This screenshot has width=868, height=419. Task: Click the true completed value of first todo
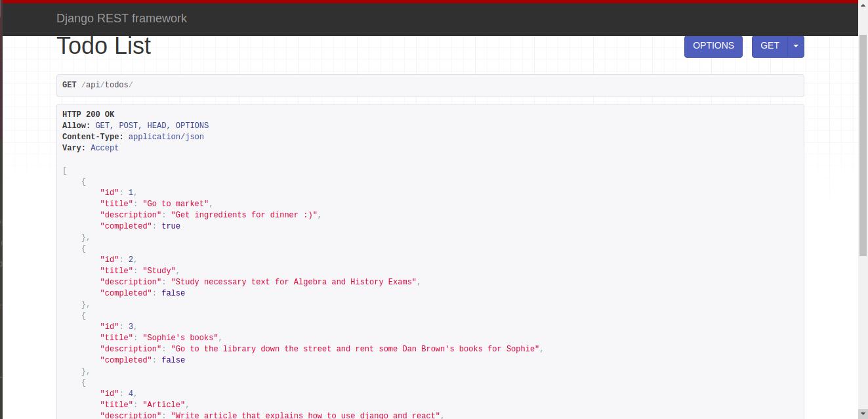171,226
